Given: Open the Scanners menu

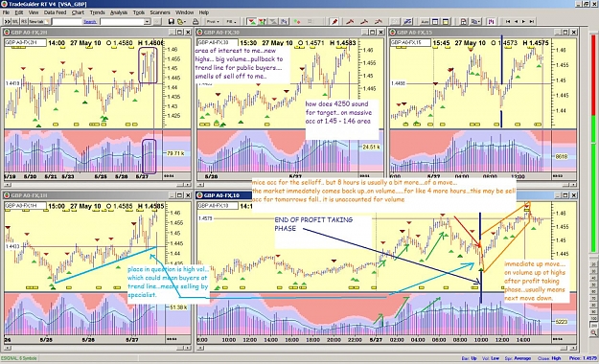Looking at the screenshot, I should pyautogui.click(x=160, y=12).
